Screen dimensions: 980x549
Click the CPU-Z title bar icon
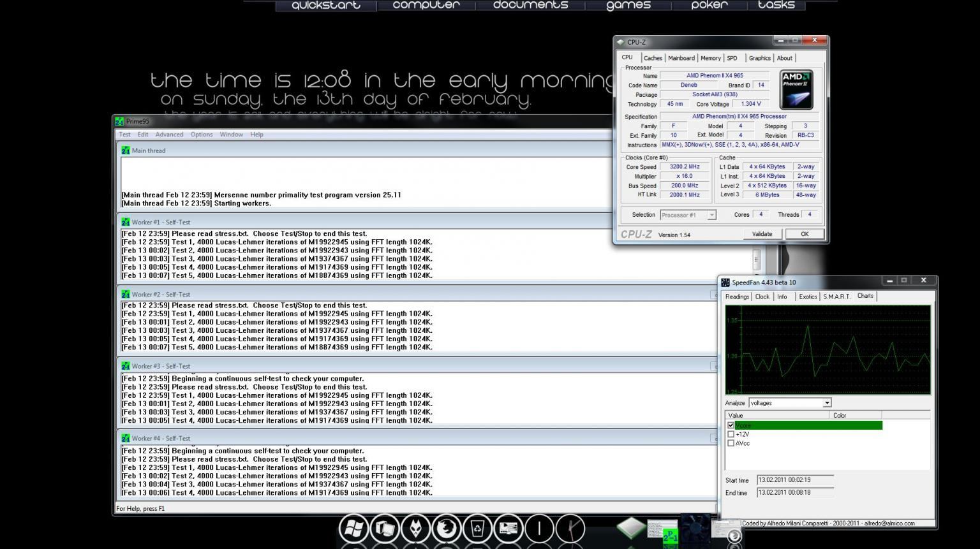pos(621,42)
